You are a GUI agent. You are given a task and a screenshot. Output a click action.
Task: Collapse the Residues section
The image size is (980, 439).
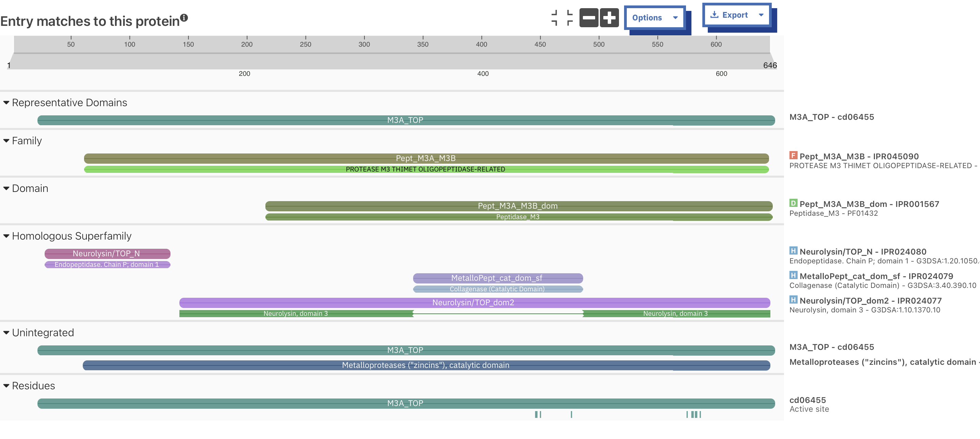pos(6,386)
